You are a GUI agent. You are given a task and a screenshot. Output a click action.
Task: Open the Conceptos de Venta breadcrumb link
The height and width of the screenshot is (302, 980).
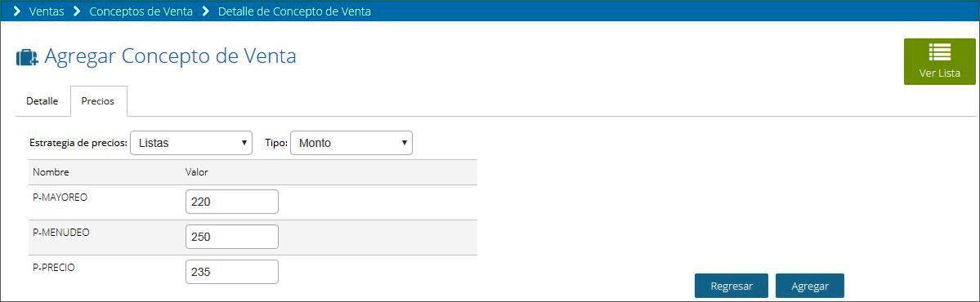141,11
